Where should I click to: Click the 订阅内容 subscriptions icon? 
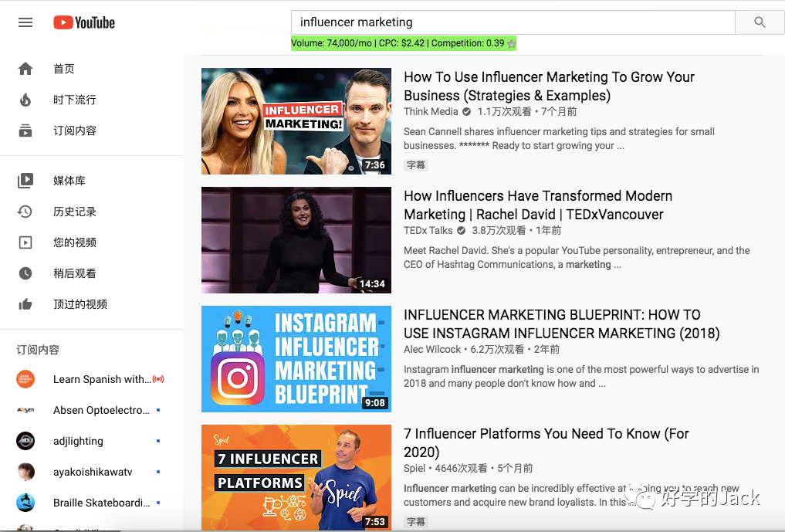tap(25, 130)
